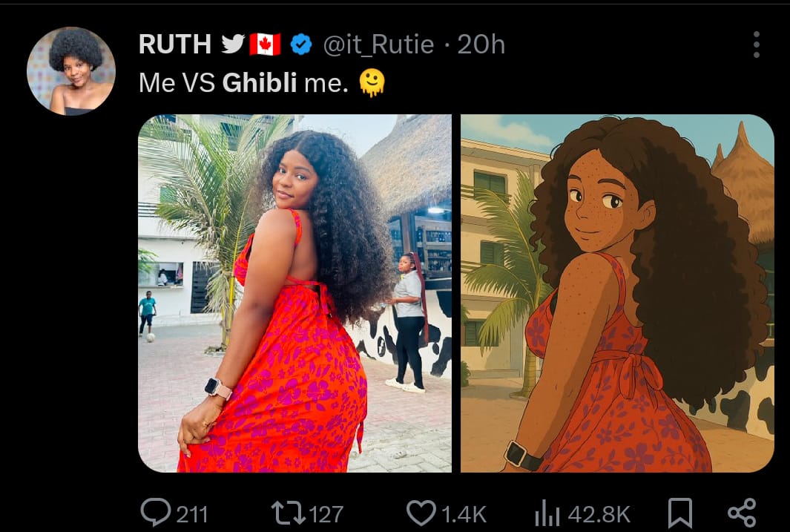This screenshot has width=790, height=532.
Task: Open RUTH's profile picture avatar
Action: tap(71, 71)
